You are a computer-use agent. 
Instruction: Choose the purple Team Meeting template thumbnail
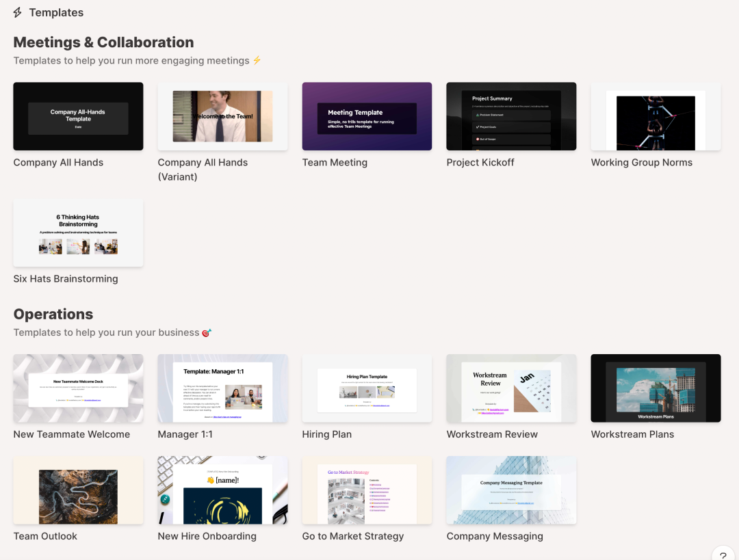coord(367,116)
